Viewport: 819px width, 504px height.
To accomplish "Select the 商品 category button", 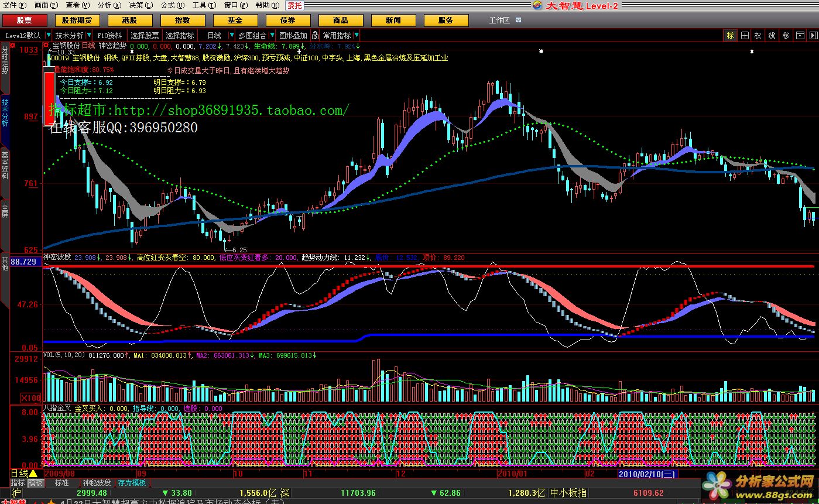I will (341, 20).
